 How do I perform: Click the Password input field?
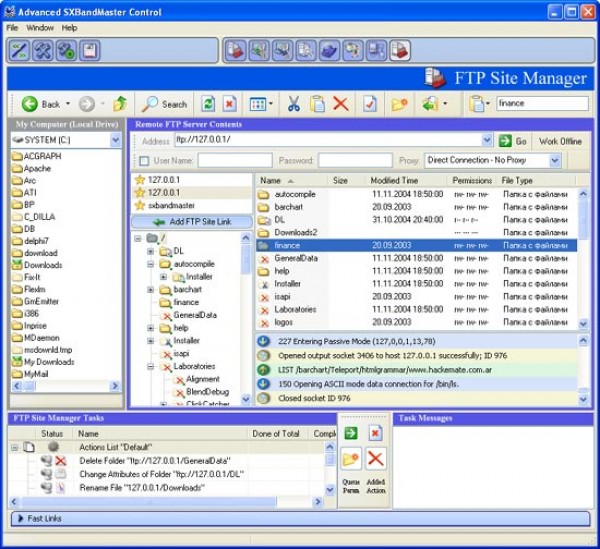pos(354,160)
